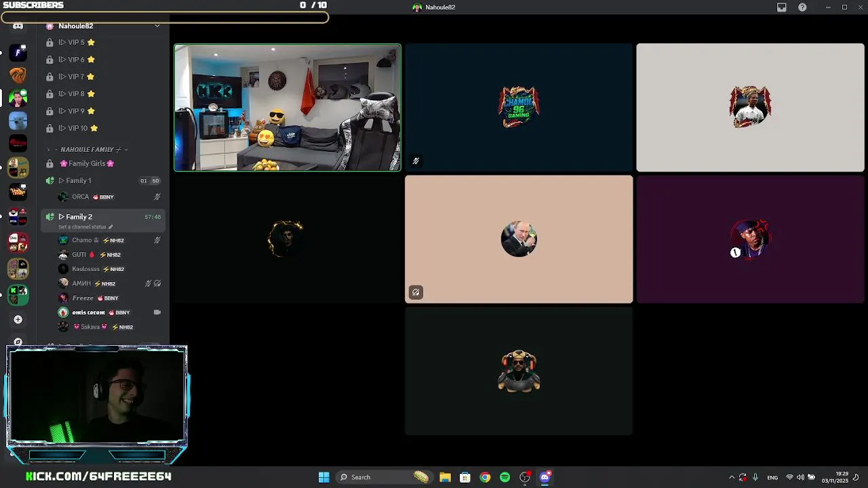Viewport: 868px width, 488px height.
Task: Open the ENG language switcher
Action: [772, 477]
